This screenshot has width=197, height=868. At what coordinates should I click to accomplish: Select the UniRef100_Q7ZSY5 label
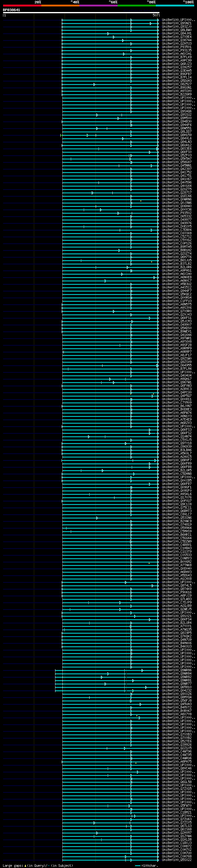[177, 822]
